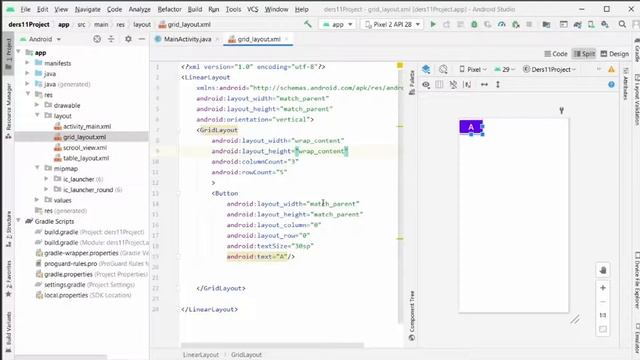Toggle the Structure tool window

pos(9,229)
